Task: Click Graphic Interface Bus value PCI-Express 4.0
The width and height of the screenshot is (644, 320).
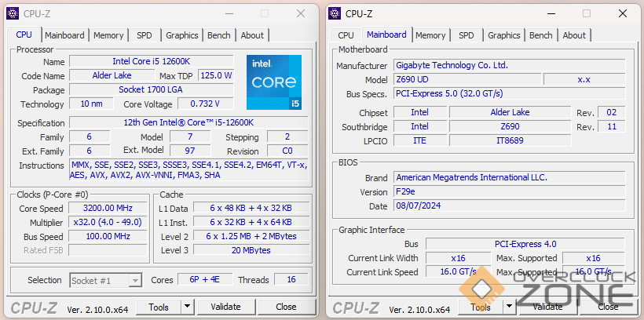Action: pyautogui.click(x=525, y=244)
